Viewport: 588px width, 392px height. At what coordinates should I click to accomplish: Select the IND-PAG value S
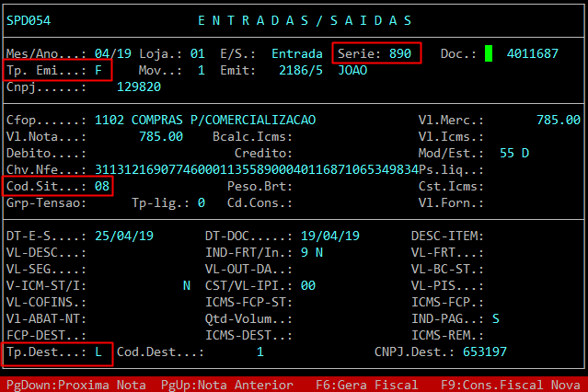(x=496, y=319)
